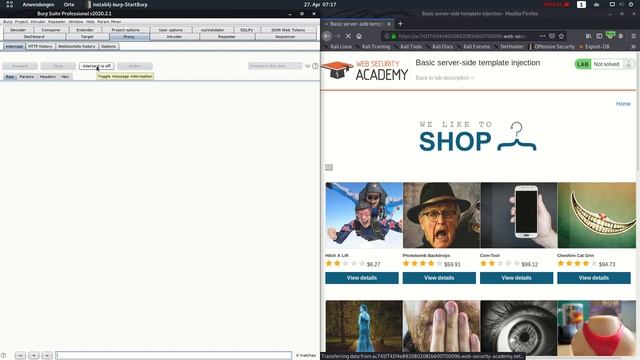Click the next match arrow button in search bar

(x=47, y=356)
